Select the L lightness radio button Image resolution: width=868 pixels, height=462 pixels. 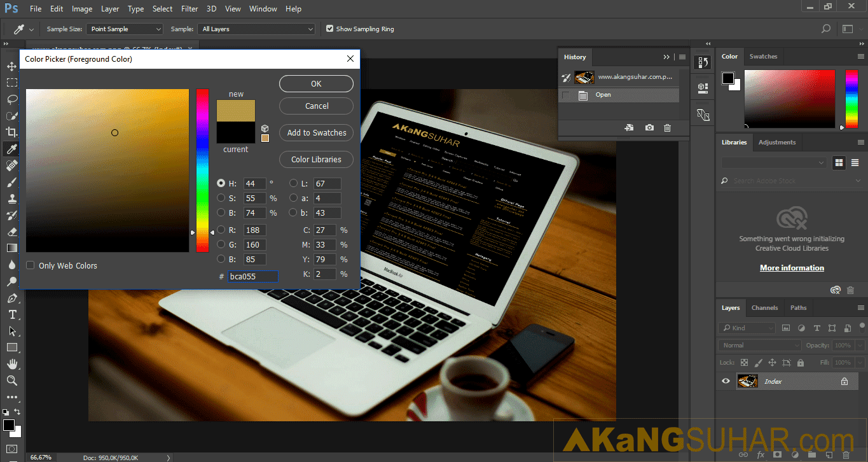293,183
